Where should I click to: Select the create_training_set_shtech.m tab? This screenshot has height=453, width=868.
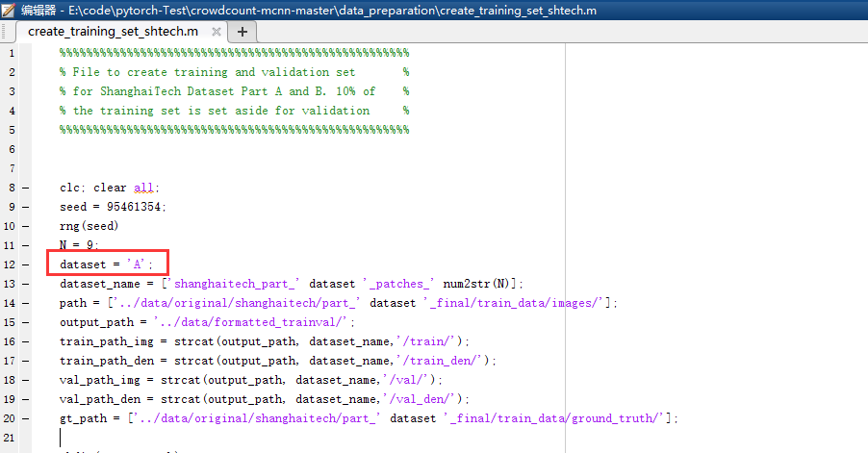point(113,32)
